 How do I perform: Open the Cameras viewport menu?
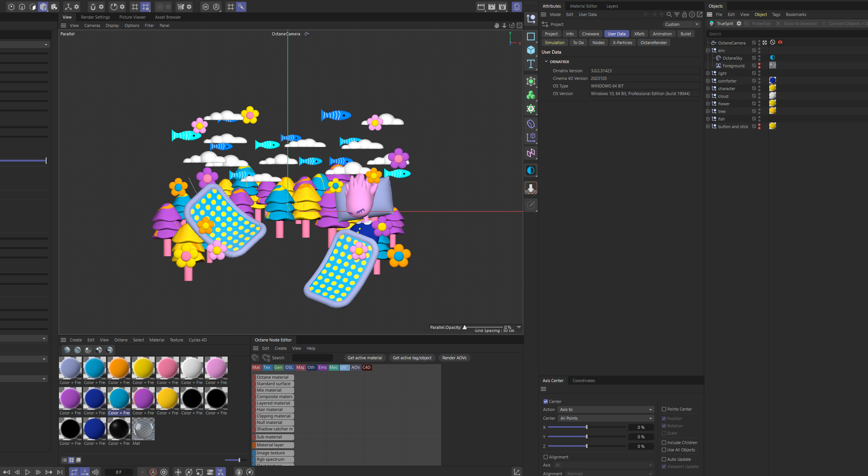[x=92, y=25]
